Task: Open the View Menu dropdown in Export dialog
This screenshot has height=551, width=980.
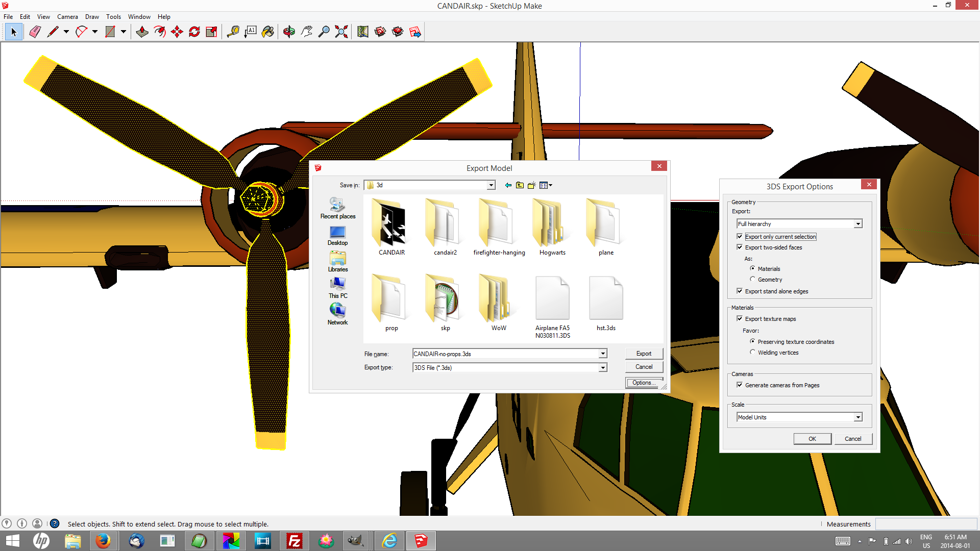Action: pyautogui.click(x=546, y=185)
